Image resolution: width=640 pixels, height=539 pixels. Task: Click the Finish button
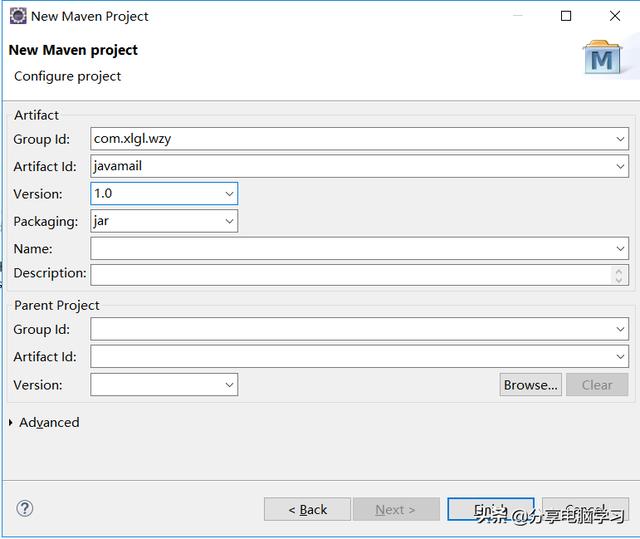coord(491,509)
